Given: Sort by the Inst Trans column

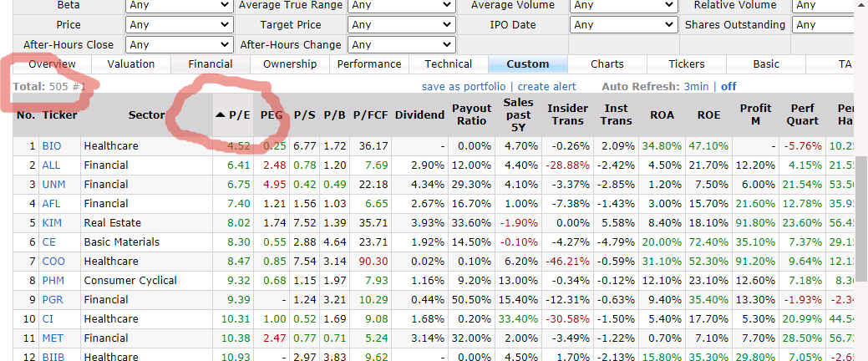Looking at the screenshot, I should (x=617, y=114).
